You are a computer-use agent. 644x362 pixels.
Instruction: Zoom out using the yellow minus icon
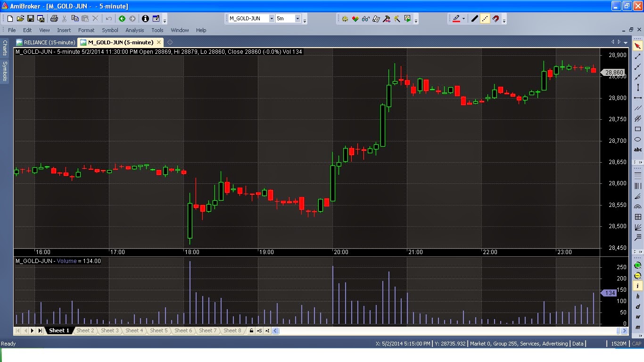tap(637, 275)
